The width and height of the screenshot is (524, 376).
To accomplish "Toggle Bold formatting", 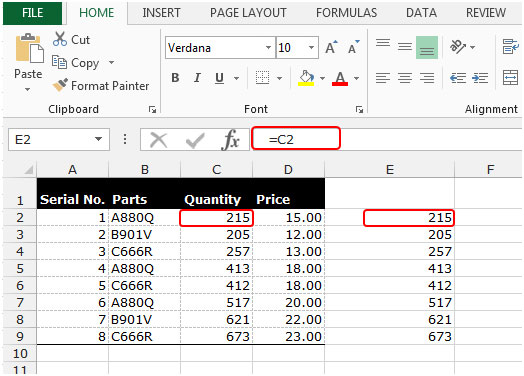I will (x=175, y=78).
